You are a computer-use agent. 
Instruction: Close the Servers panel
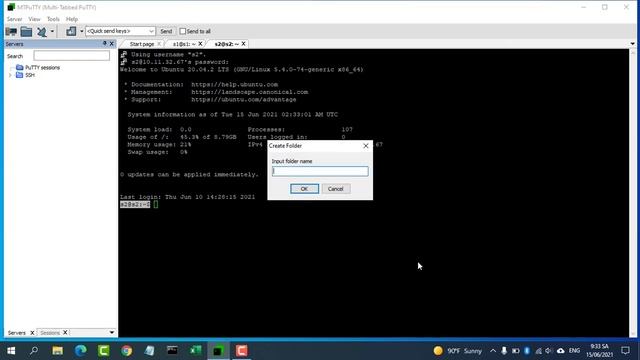coord(111,44)
